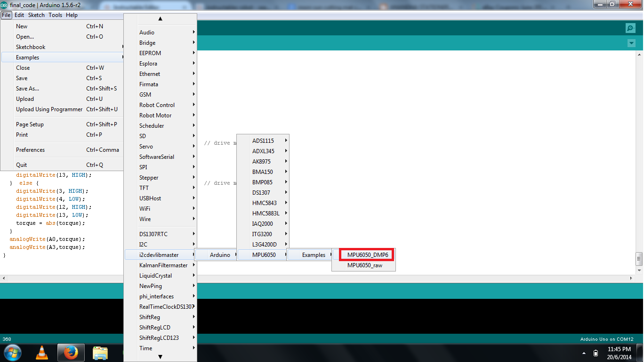Open the NewPing library examples
The height and width of the screenshot is (362, 644).
(x=161, y=286)
